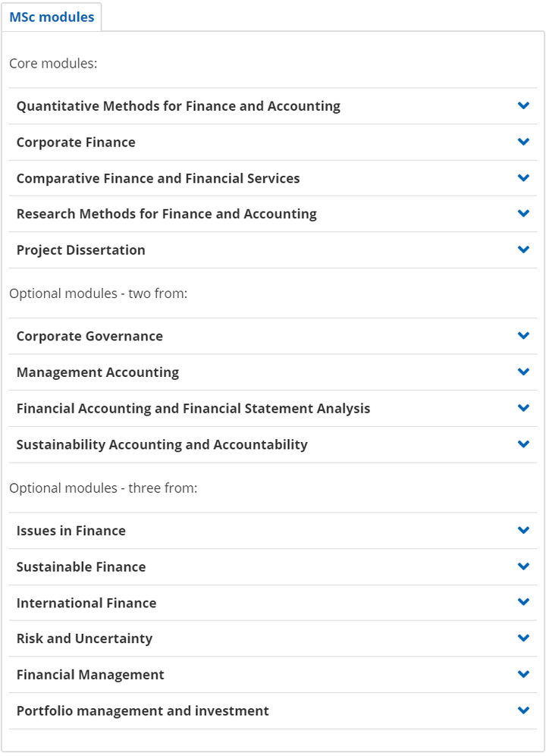Viewport: 546px width, 756px height.
Task: Click the chevron beside Quantitative Methods for Finance
Action: pyautogui.click(x=523, y=105)
